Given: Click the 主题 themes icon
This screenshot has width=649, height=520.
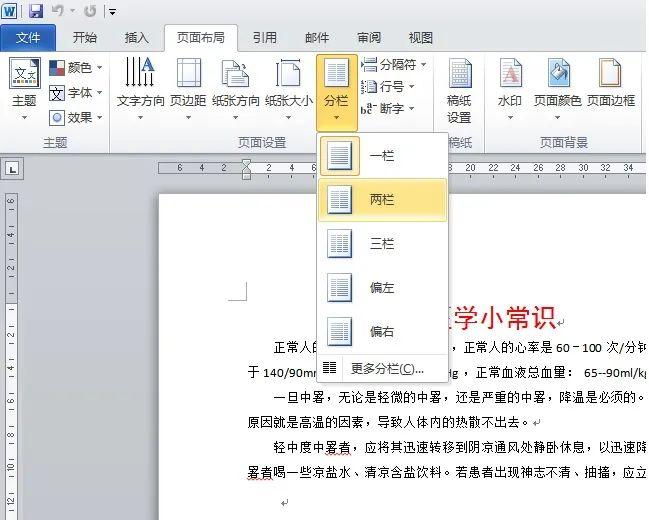Looking at the screenshot, I should coord(24,75).
